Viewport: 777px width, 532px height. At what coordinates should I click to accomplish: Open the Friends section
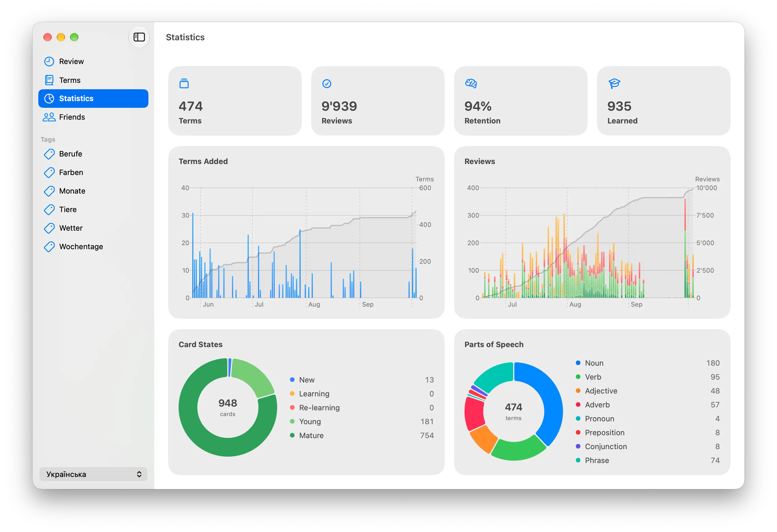93,117
